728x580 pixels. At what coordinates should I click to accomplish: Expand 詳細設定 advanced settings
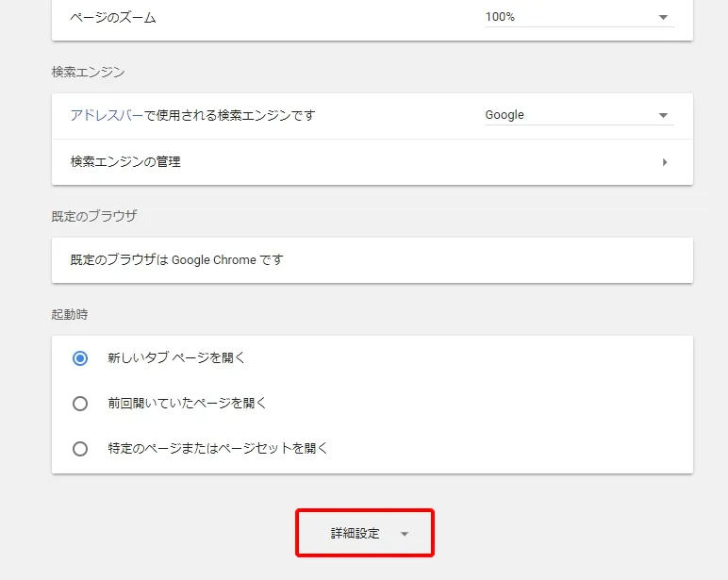[x=365, y=533]
